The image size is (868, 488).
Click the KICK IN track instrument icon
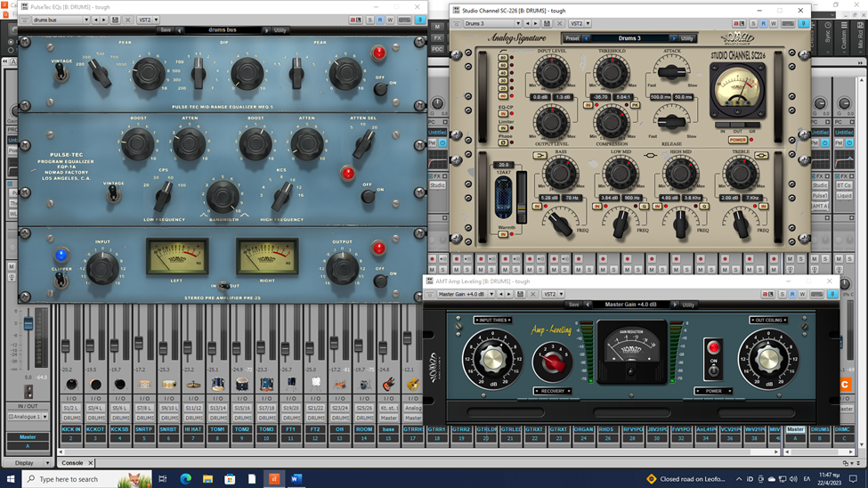coord(71,384)
